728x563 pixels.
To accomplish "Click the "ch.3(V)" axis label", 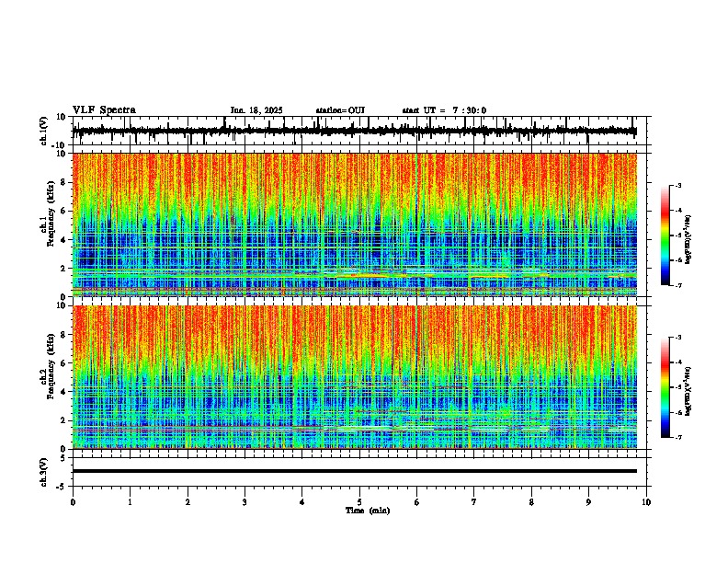I will 44,472.
